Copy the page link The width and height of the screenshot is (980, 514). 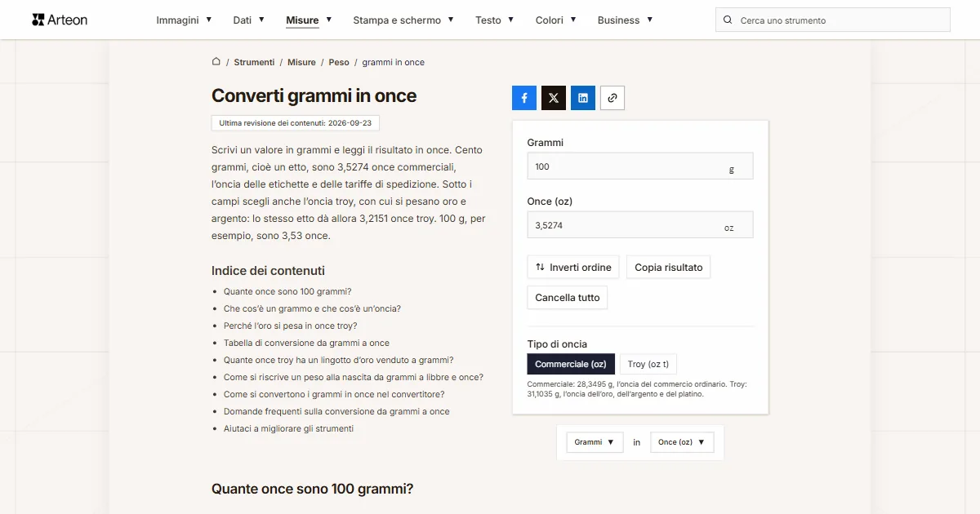pyautogui.click(x=612, y=98)
